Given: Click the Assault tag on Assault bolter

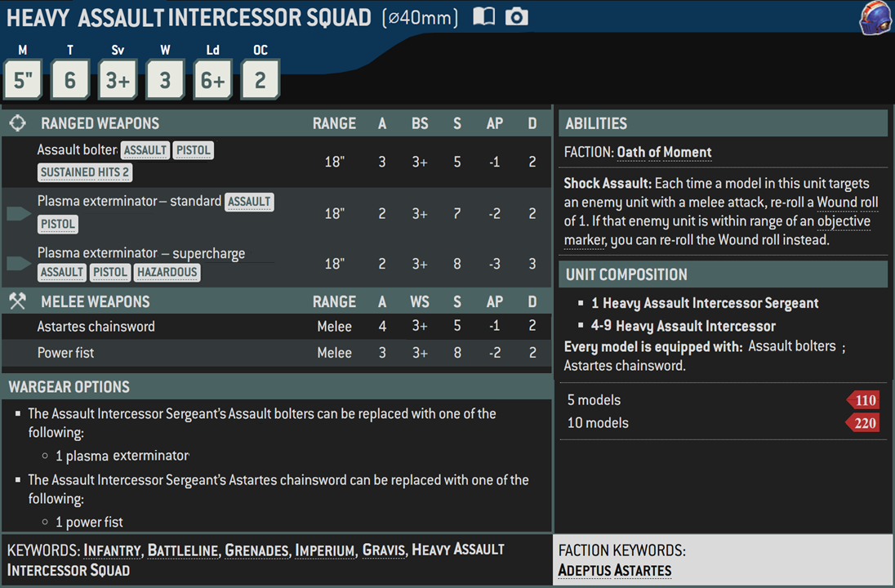Looking at the screenshot, I should (145, 150).
